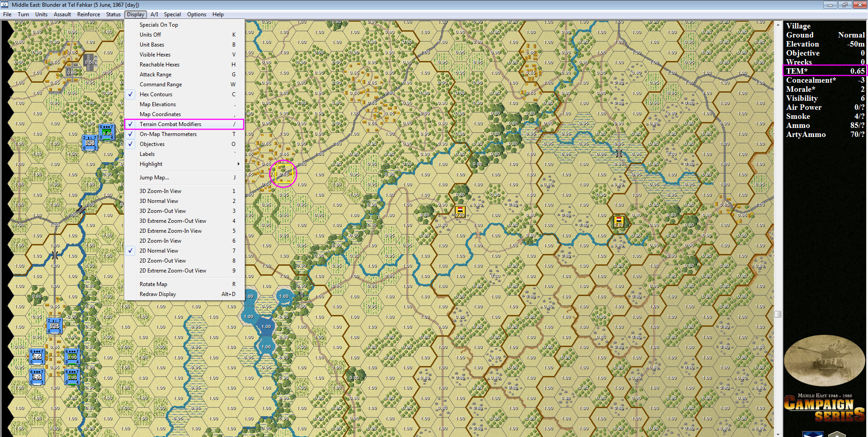
Task: Choose Redraw Display
Action: [x=184, y=294]
